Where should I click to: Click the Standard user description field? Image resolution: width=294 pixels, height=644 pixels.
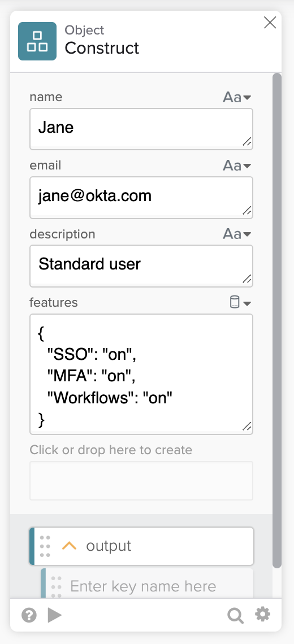coord(141,266)
